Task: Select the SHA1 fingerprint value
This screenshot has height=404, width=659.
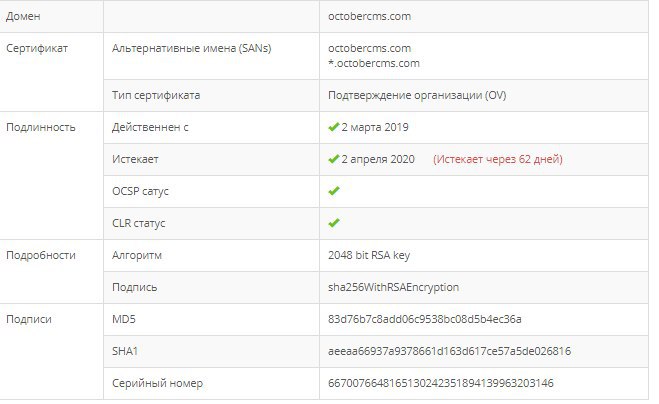Action: (x=449, y=351)
